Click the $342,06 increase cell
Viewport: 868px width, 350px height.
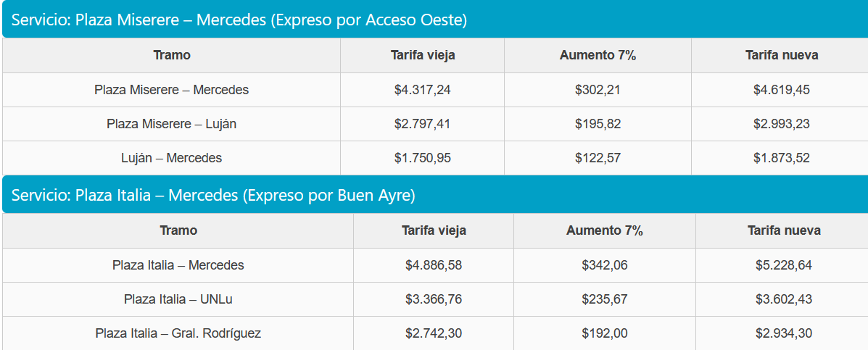[x=605, y=265]
